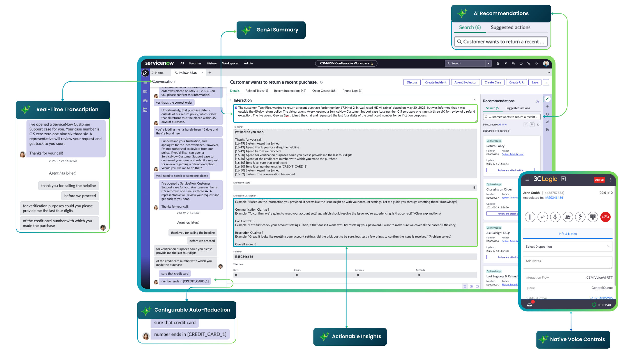The image size is (644, 362).
Task: Open the Workspaces menu
Action: [x=230, y=63]
